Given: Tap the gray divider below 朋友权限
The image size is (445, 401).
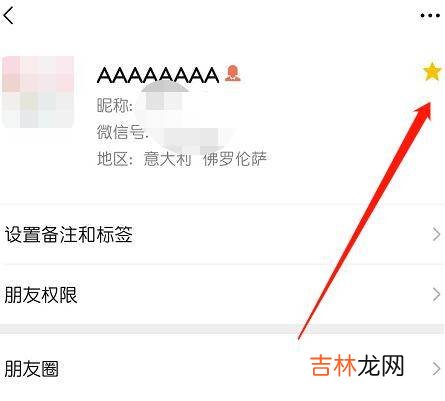Looking at the screenshot, I should (222, 328).
